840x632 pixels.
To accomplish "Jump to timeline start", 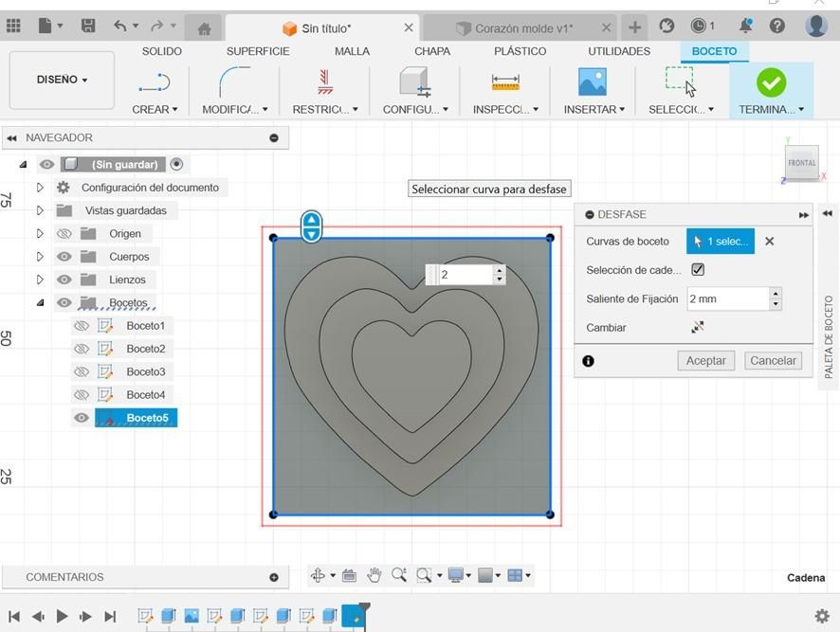I will [x=14, y=617].
